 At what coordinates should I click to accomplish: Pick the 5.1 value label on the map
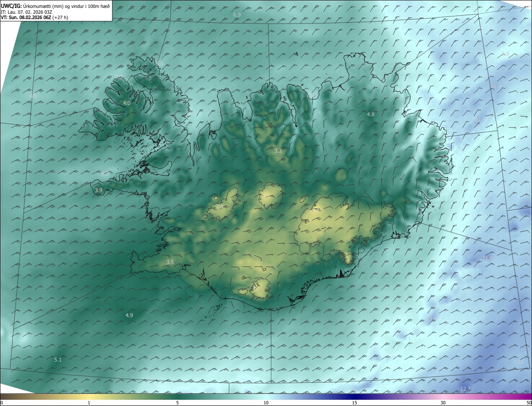pos(58,360)
